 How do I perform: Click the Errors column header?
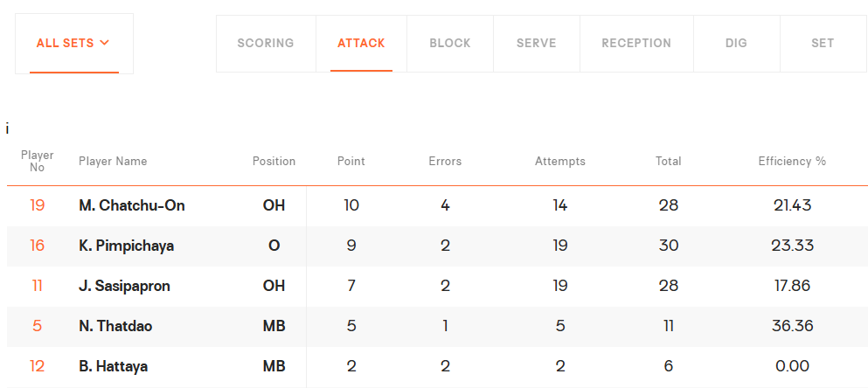pos(445,161)
